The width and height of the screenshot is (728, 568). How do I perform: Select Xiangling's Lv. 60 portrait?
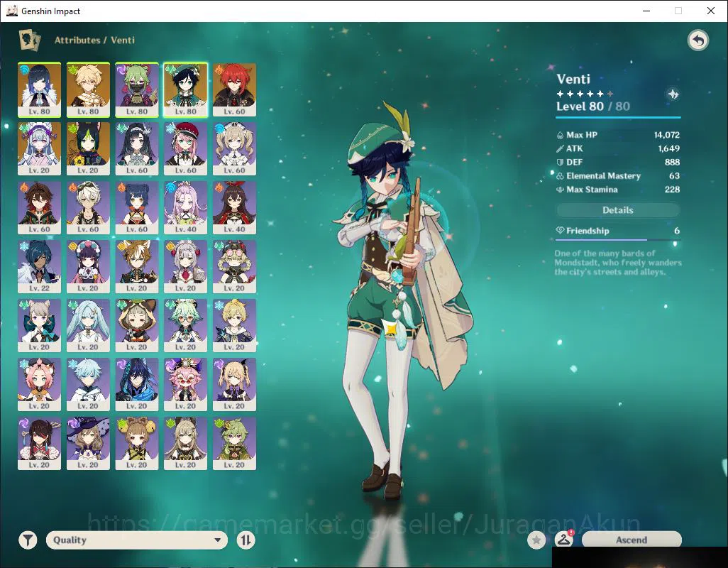point(137,207)
